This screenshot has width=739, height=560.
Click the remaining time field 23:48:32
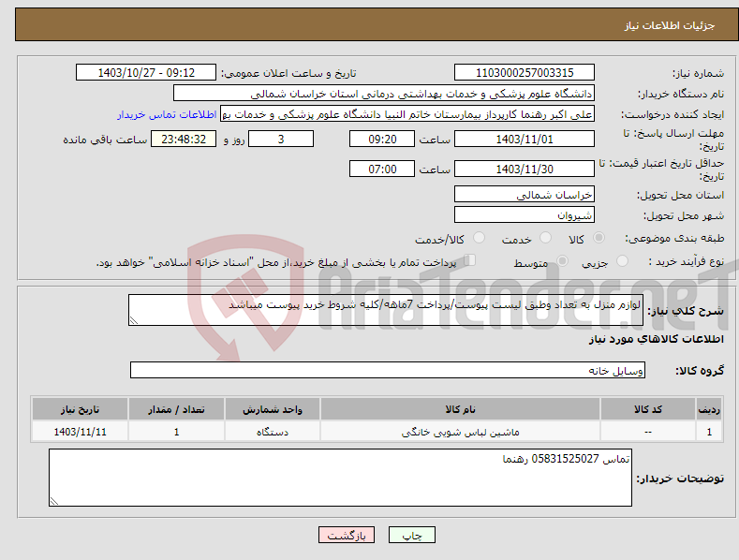click(184, 139)
